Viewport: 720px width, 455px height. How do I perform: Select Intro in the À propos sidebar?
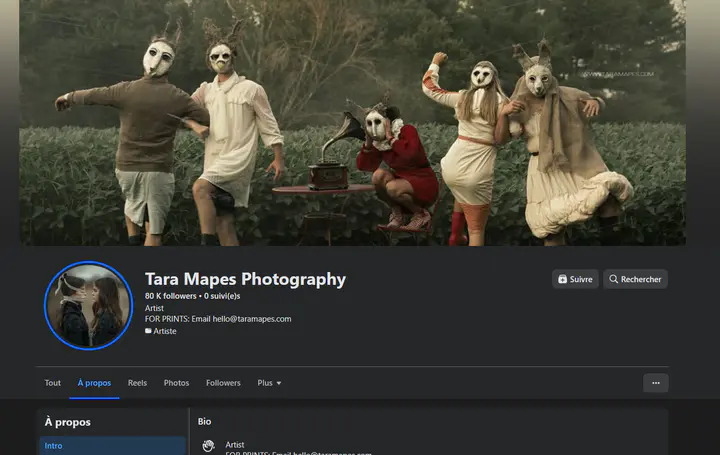click(x=112, y=445)
